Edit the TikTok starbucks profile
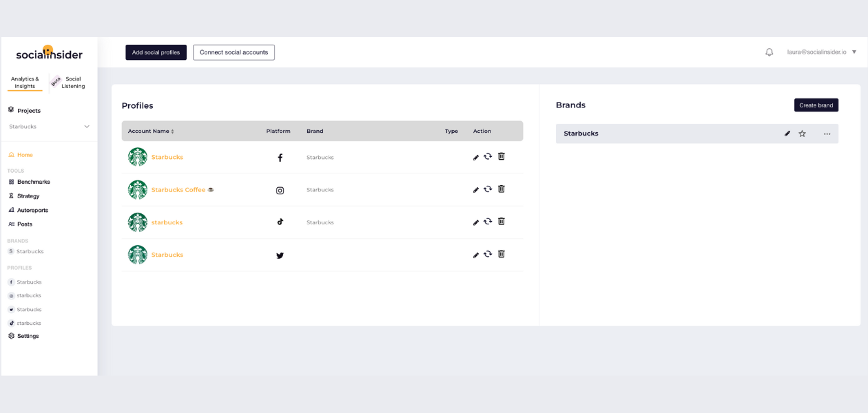Viewport: 868px width, 413px height. pos(476,223)
